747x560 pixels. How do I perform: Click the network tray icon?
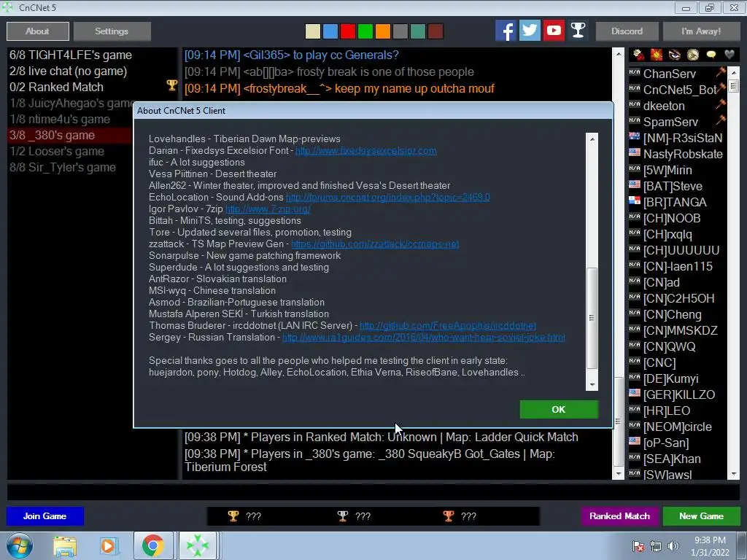pos(656,546)
